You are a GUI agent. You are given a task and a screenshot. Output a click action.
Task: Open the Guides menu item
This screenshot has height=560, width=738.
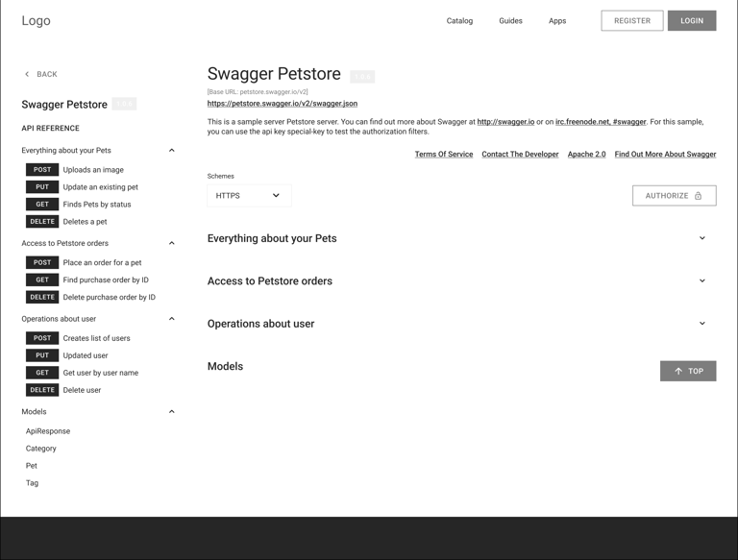point(510,21)
